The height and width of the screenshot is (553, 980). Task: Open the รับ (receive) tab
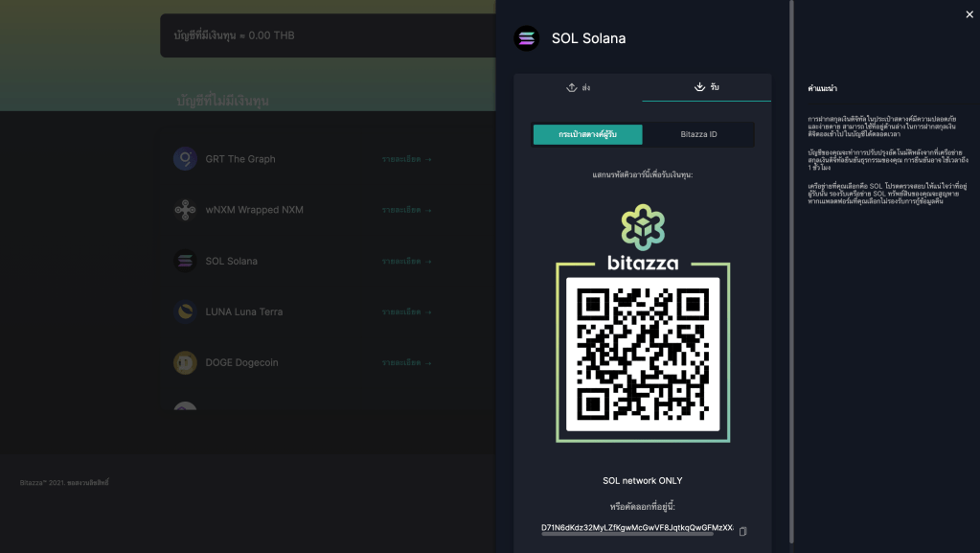(706, 87)
